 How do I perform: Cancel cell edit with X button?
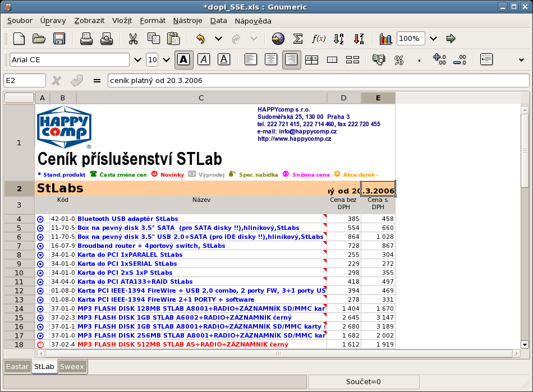[57, 81]
